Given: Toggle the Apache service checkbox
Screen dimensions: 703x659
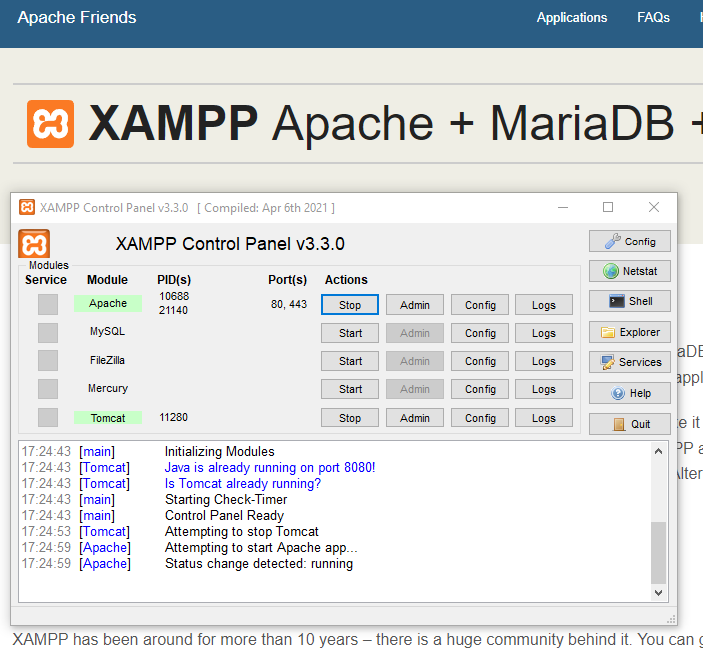Looking at the screenshot, I should point(48,304).
